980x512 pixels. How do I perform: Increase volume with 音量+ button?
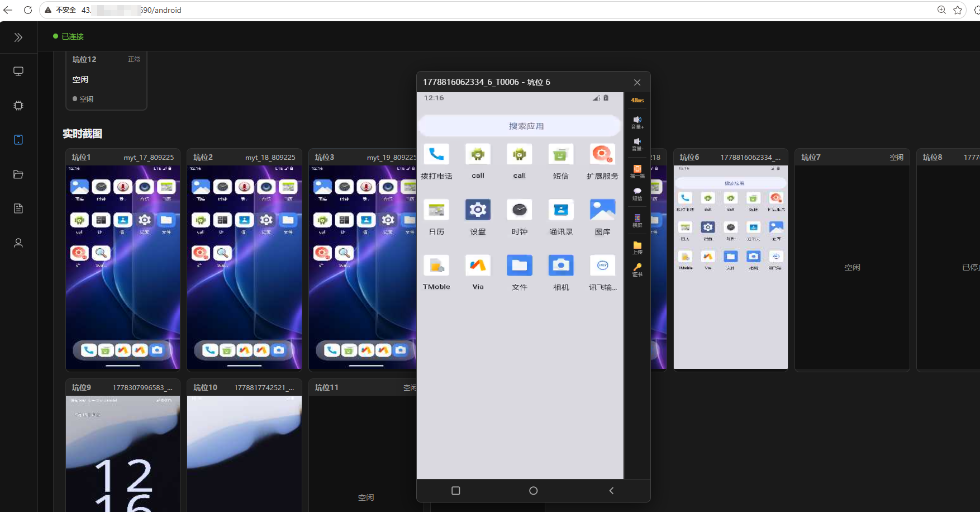[638, 122]
